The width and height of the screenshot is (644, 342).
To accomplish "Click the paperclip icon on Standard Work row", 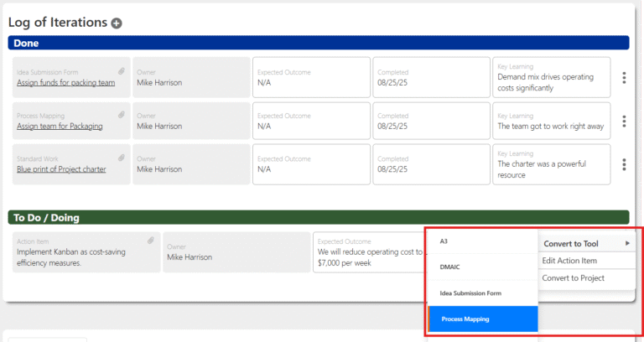I will [x=121, y=158].
